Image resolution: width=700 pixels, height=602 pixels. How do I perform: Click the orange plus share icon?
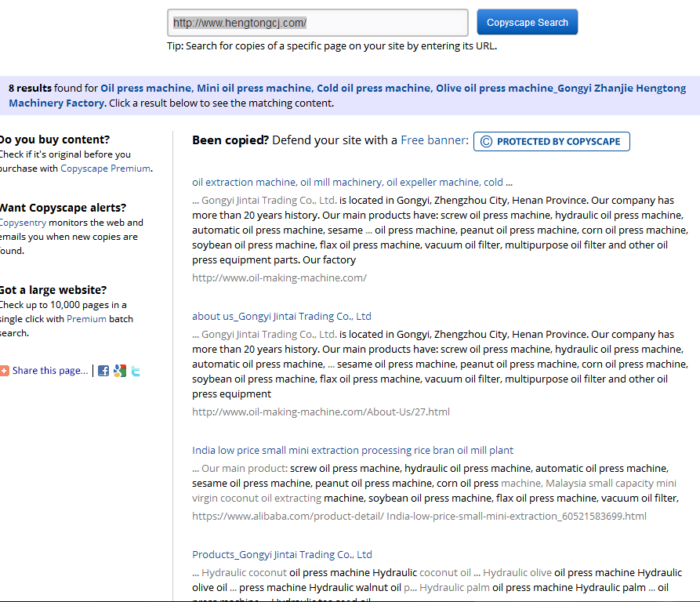point(4,371)
